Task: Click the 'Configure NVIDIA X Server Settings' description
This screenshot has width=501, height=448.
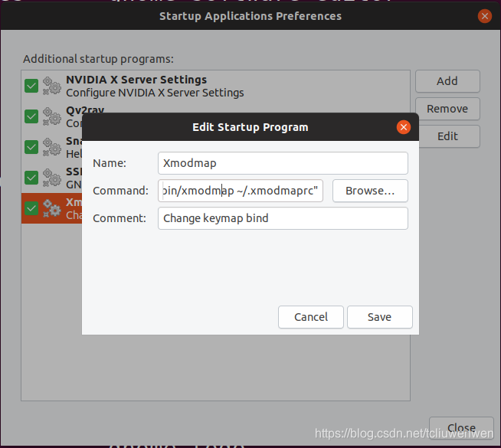Action: tap(155, 93)
